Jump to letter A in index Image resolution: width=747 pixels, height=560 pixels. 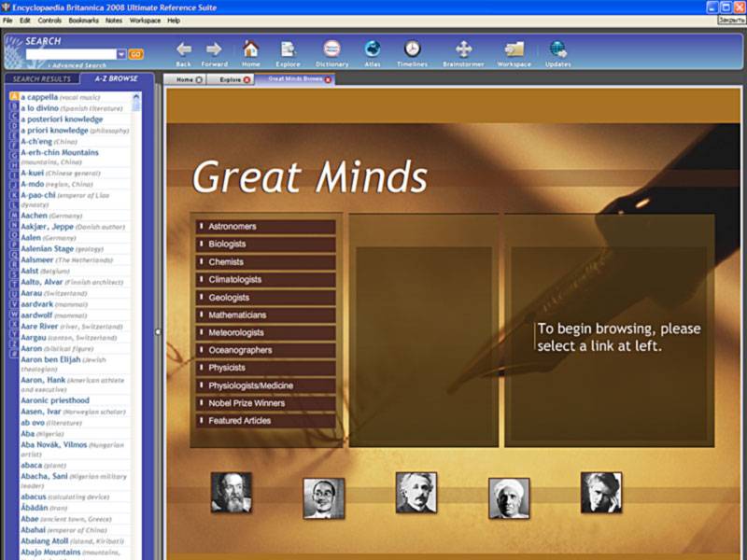14,97
